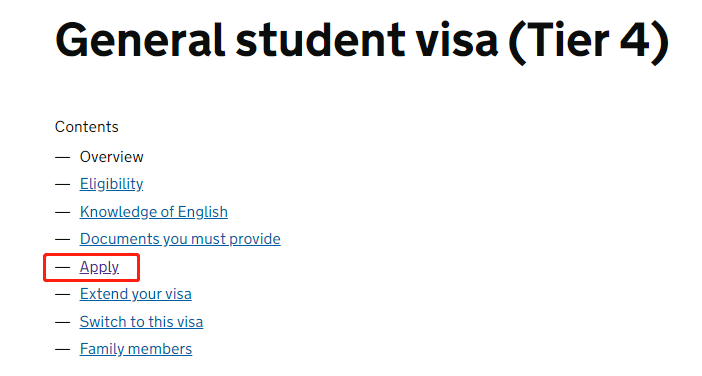
Task: Click the Apply link in contents
Action: (99, 267)
